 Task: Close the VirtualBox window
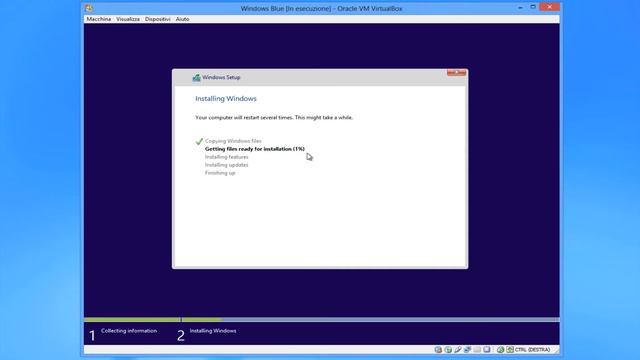pyautogui.click(x=549, y=7)
